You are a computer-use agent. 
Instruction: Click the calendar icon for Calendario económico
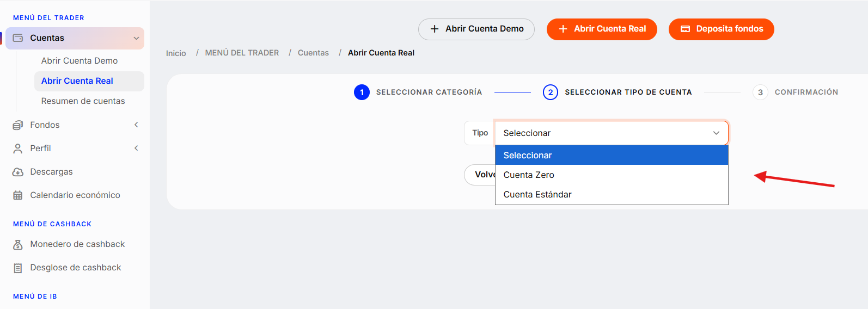point(18,195)
